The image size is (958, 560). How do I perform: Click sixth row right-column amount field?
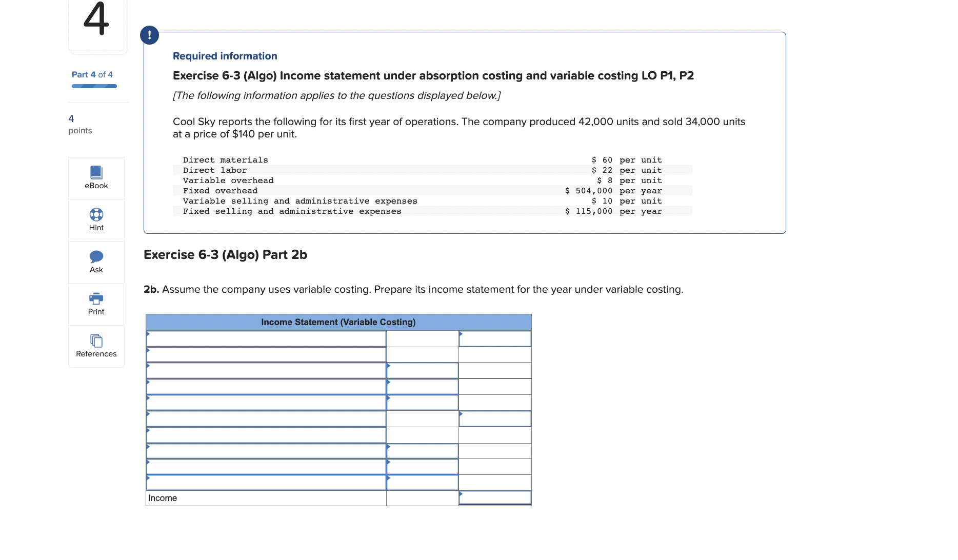pos(495,419)
